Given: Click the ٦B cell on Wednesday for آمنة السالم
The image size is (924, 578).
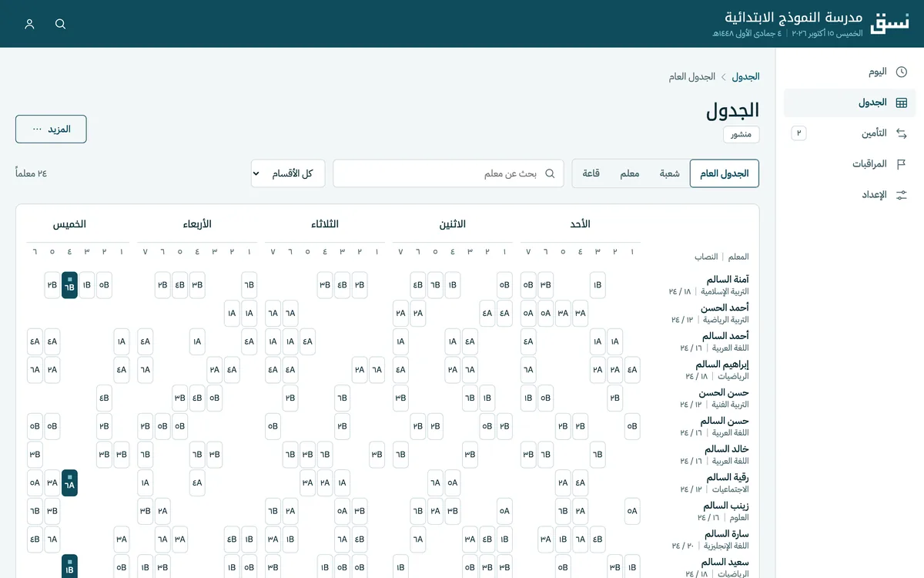Looking at the screenshot, I should [x=249, y=285].
